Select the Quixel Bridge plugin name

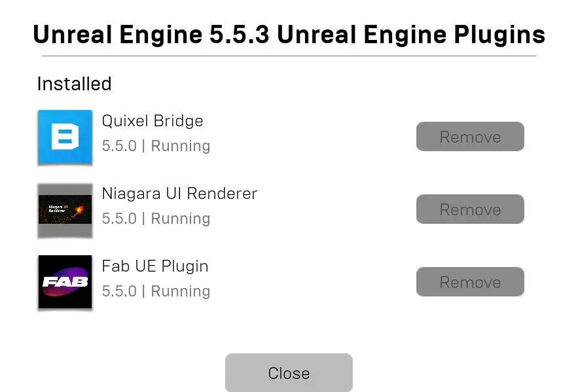pyautogui.click(x=153, y=121)
